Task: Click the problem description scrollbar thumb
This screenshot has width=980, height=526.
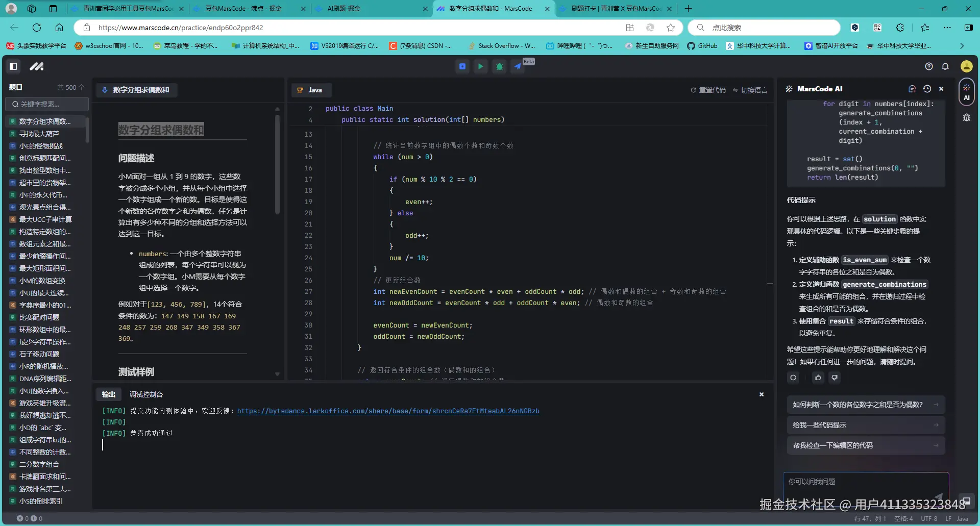Action: [277, 164]
